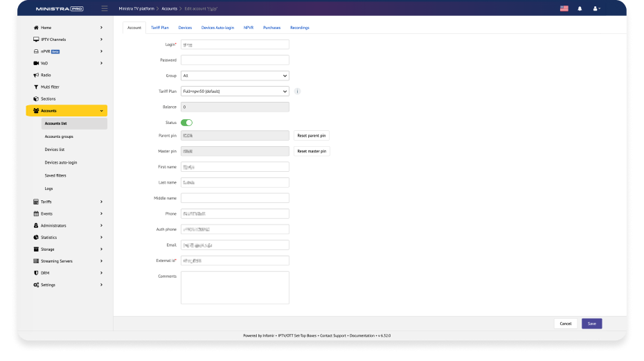
Task: Open the user profile icon menu
Action: [596, 8]
